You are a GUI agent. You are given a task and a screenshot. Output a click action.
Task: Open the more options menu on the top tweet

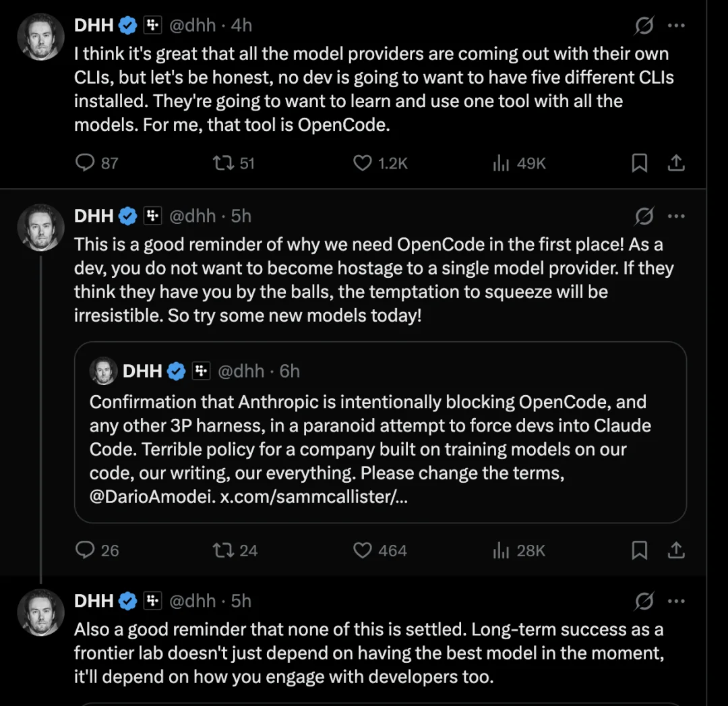click(677, 25)
